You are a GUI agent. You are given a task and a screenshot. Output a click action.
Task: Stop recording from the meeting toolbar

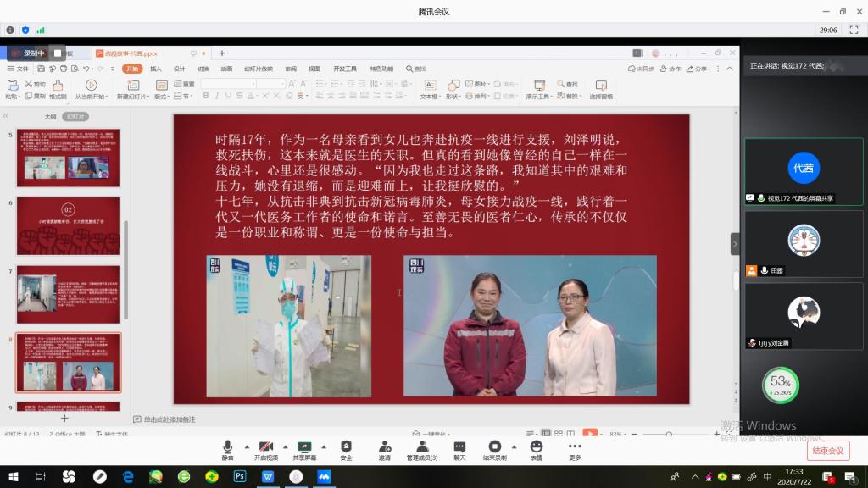tap(494, 447)
